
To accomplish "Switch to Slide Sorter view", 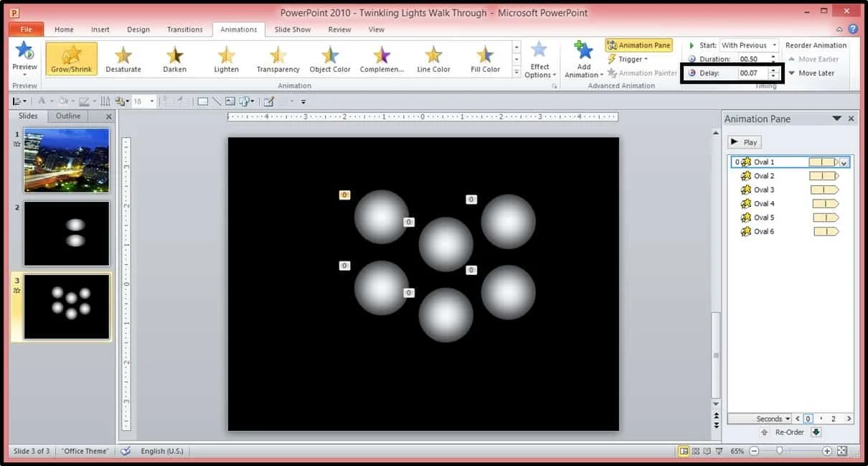I will tap(696, 451).
